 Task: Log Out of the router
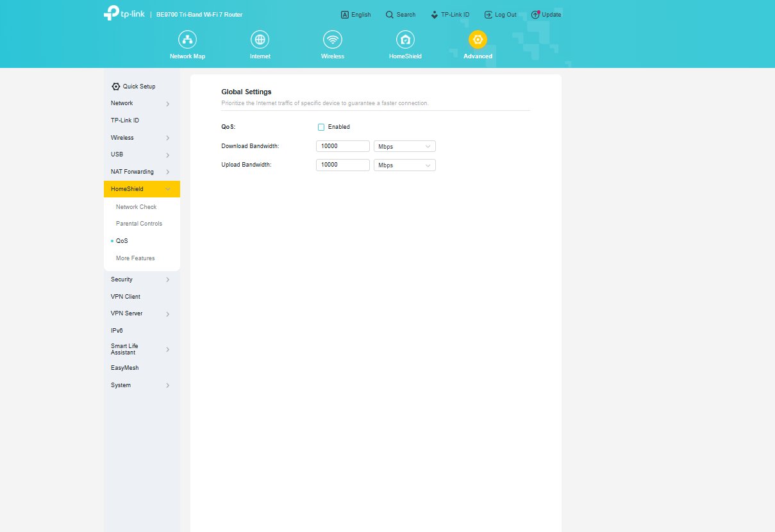click(500, 14)
